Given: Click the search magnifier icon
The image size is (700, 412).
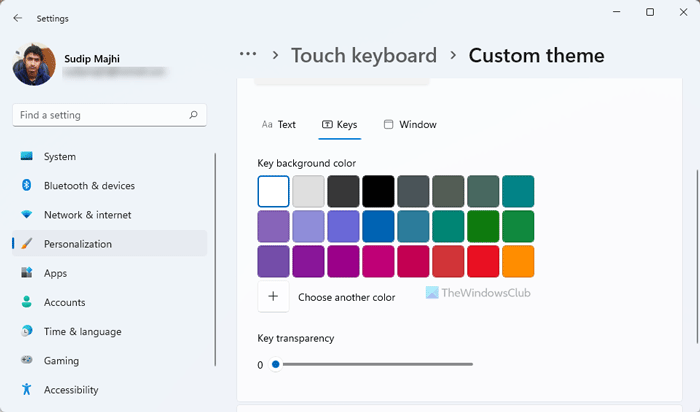Looking at the screenshot, I should point(194,115).
